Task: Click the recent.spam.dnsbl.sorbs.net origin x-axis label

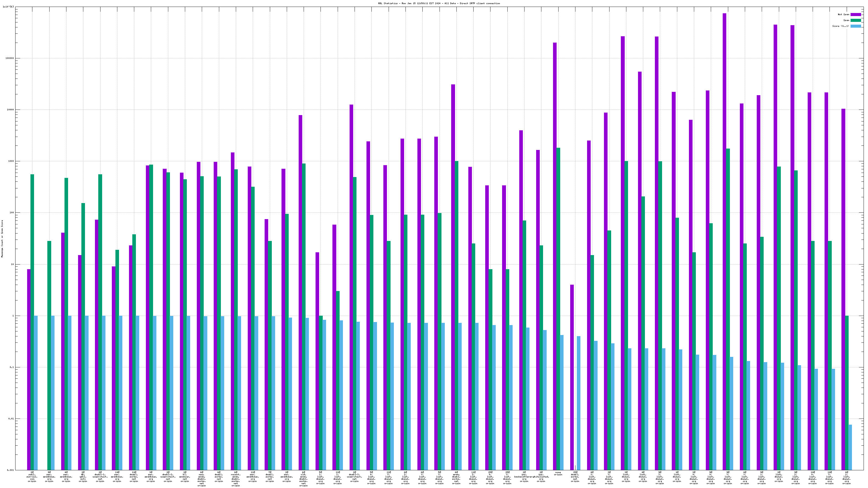Action: tap(236, 479)
